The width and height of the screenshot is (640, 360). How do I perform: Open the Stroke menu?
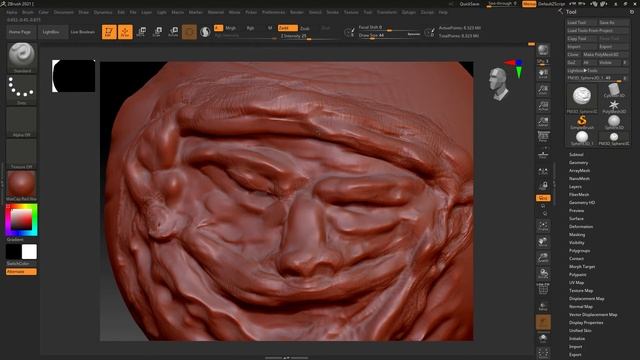coord(333,12)
